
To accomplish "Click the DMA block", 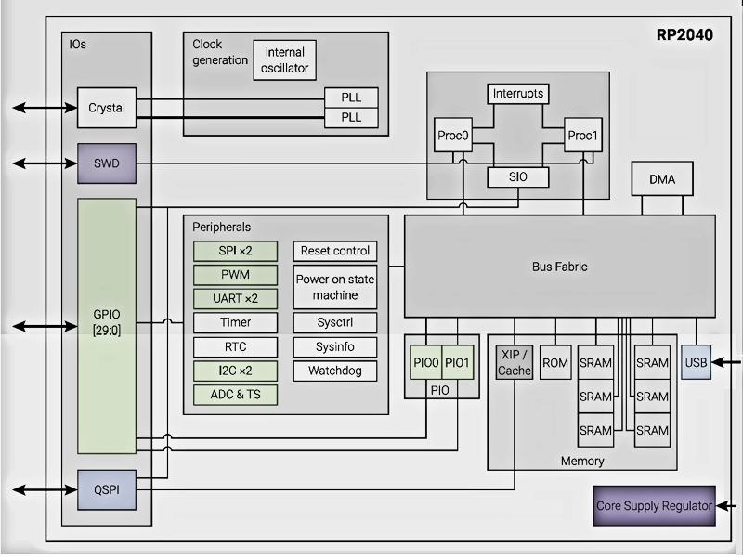I will pos(662,179).
